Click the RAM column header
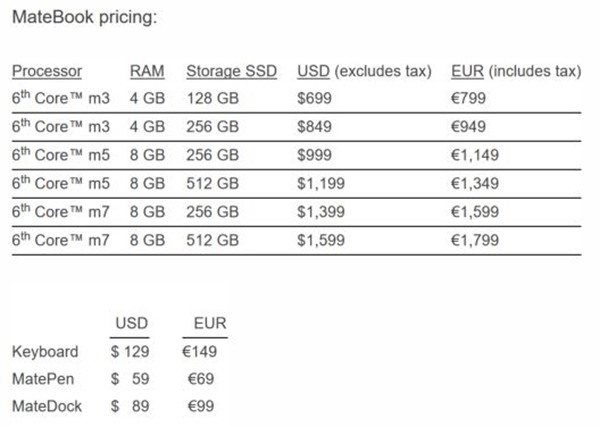The height and width of the screenshot is (427, 600). click(147, 71)
